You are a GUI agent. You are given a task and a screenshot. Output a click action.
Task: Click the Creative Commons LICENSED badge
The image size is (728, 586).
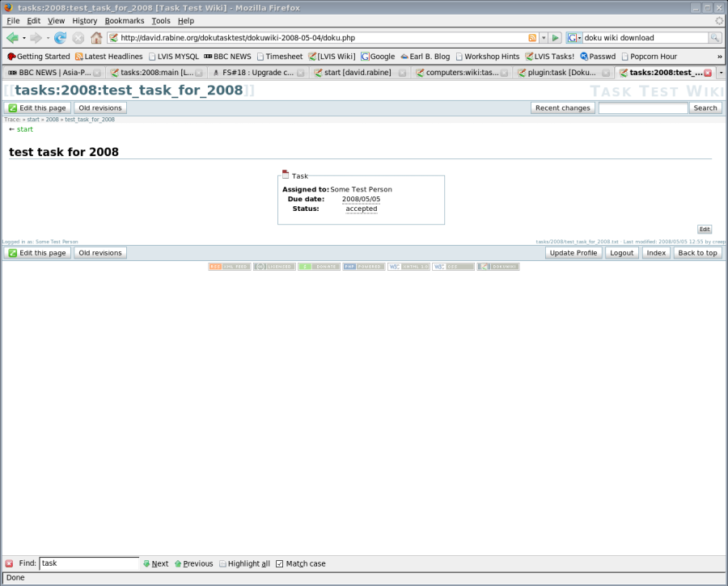274,265
